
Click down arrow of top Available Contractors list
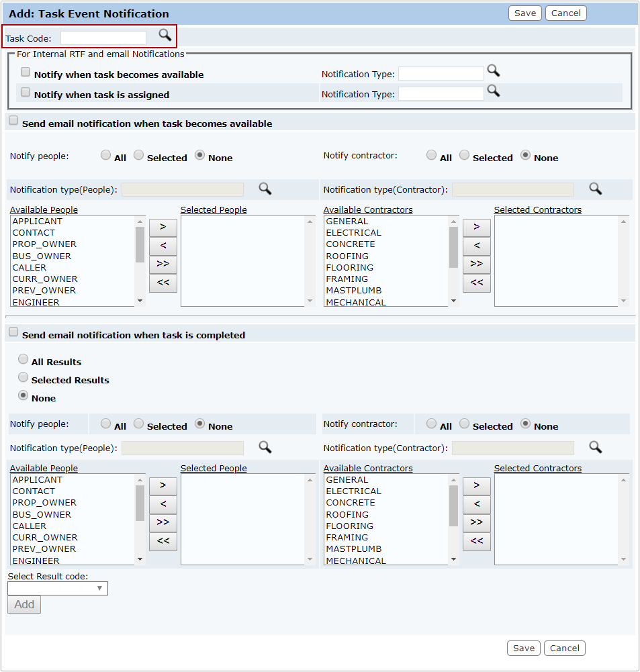453,301
